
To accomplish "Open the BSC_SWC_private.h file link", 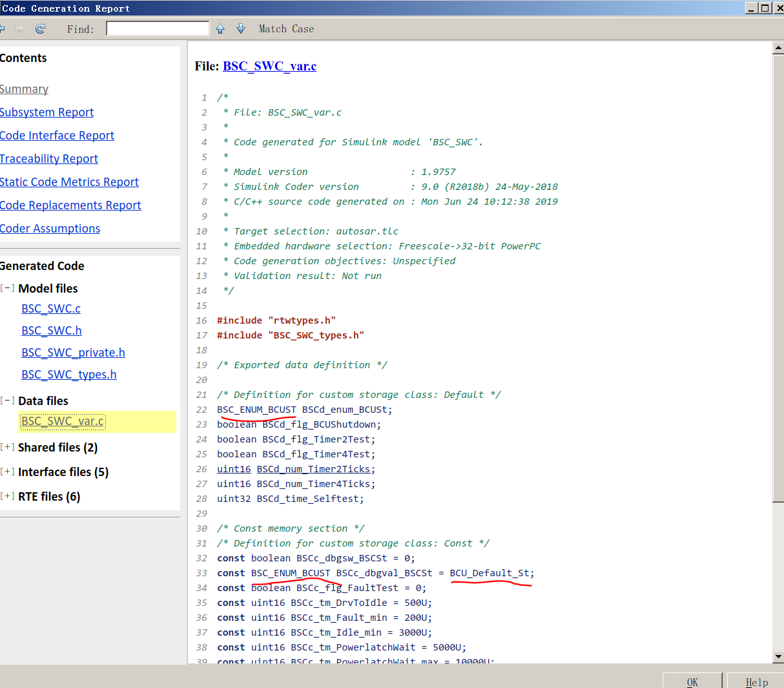I will (x=73, y=353).
